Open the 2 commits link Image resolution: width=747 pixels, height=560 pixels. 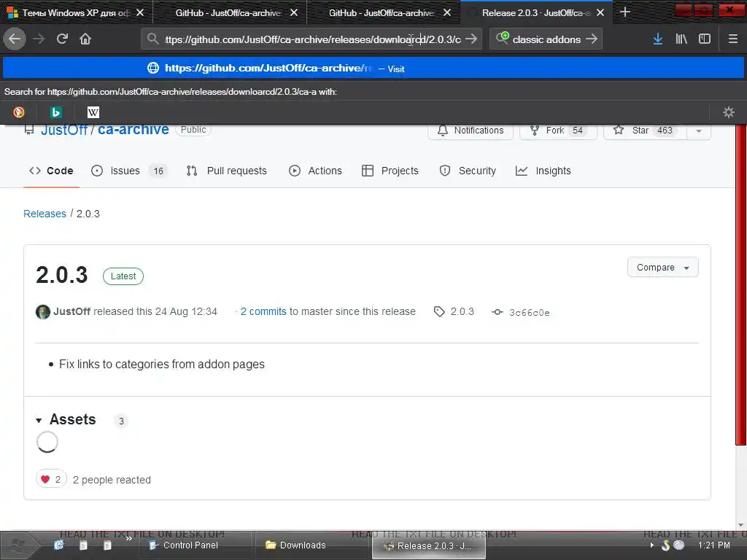click(x=263, y=311)
